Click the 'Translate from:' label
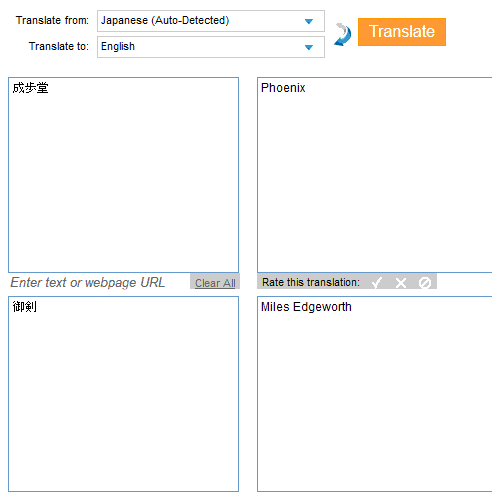The image size is (492, 492). [52, 20]
